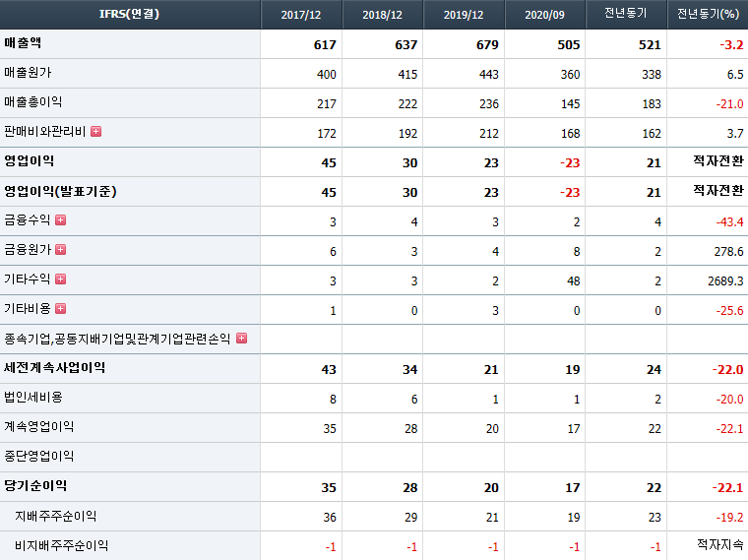Screen dimensions: 748x560
Task: Click the 기타수익 row label
Action: [x=28, y=280]
